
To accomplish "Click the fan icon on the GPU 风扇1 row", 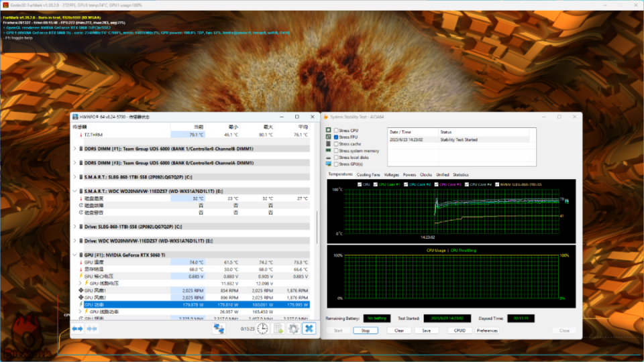I will click(81, 290).
